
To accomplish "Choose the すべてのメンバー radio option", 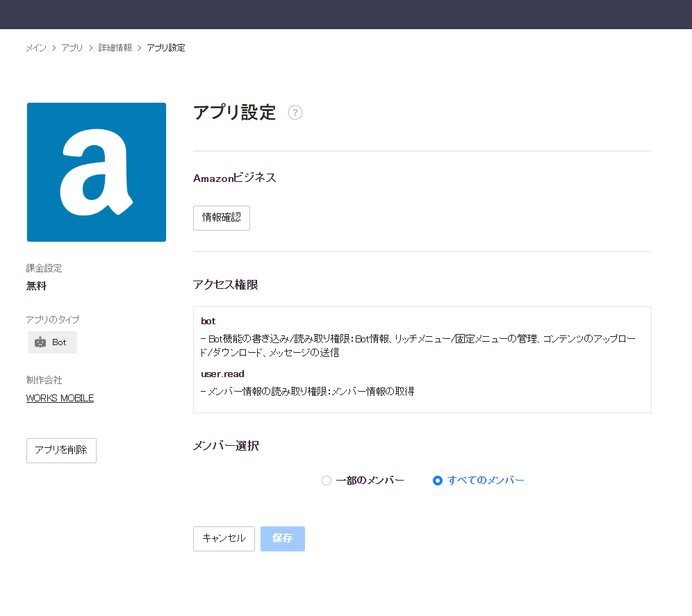I will [438, 481].
